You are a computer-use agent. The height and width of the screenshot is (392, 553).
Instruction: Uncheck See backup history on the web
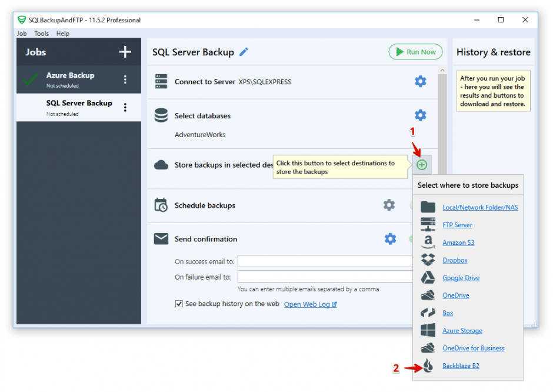pyautogui.click(x=179, y=304)
